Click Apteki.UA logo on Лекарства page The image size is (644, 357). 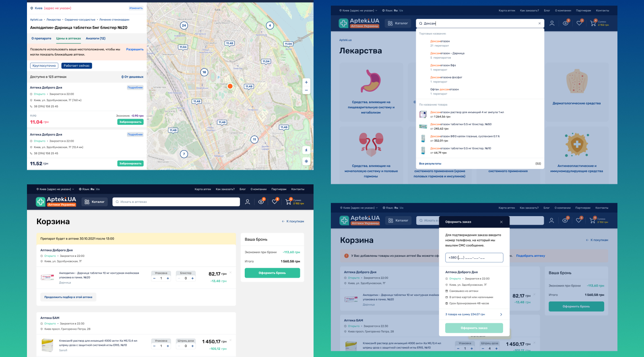click(x=359, y=23)
